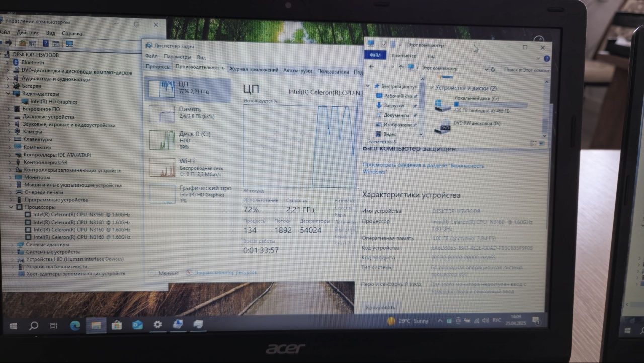Open taskbar search magnifier

(34, 325)
